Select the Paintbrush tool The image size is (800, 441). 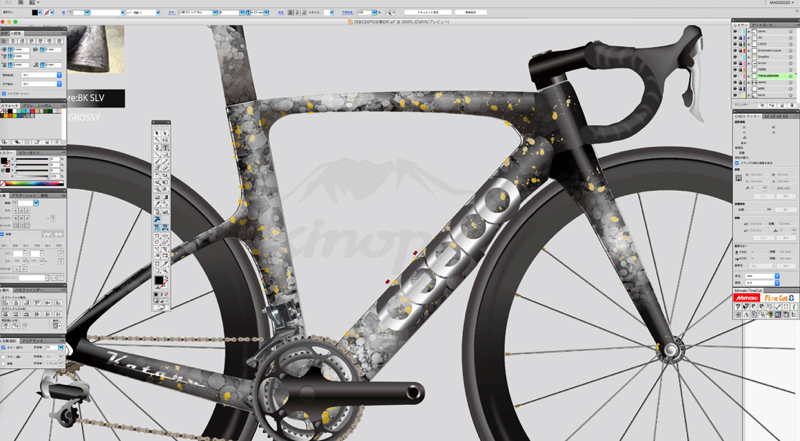coord(157,161)
